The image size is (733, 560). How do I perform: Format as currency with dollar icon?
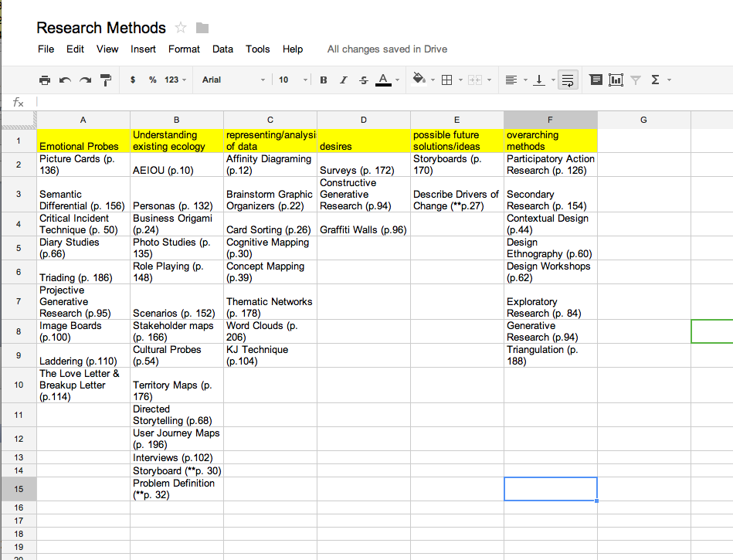pyautogui.click(x=133, y=80)
